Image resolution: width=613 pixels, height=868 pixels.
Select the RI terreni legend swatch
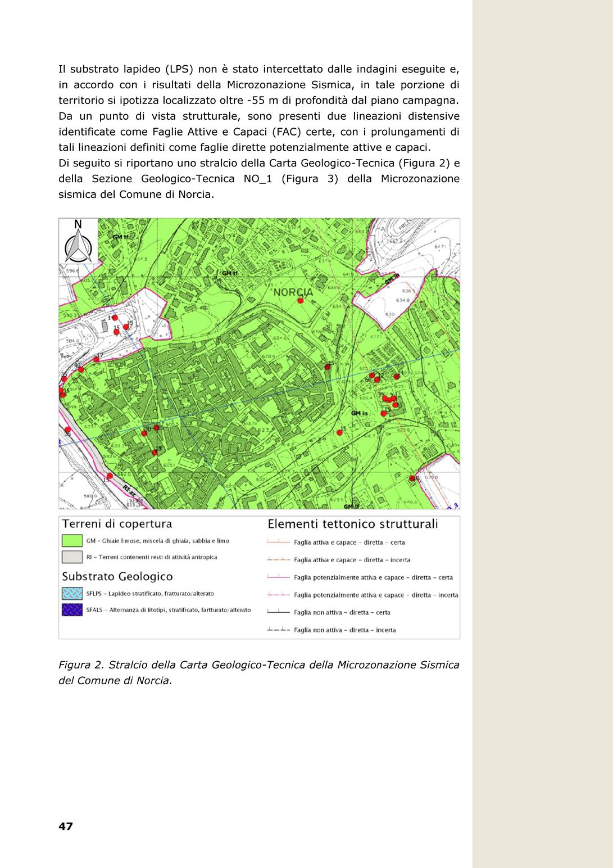pos(72,557)
